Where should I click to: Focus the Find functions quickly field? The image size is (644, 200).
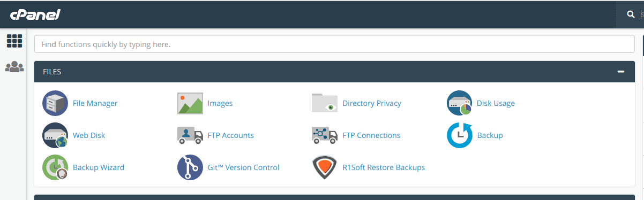click(334, 44)
